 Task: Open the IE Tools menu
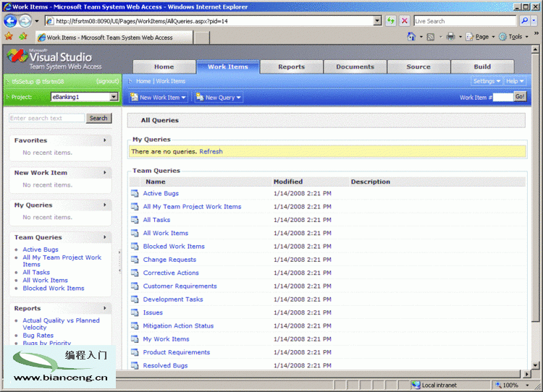pos(513,37)
